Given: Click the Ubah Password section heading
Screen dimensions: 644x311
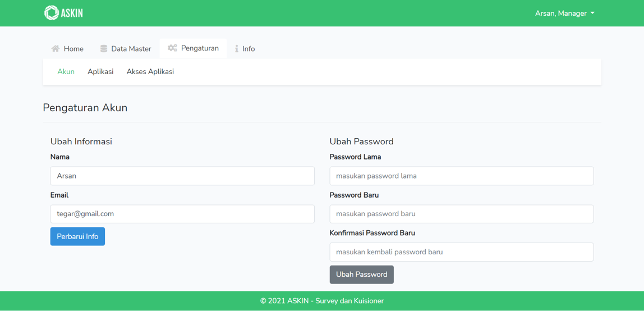Looking at the screenshot, I should click(x=361, y=141).
